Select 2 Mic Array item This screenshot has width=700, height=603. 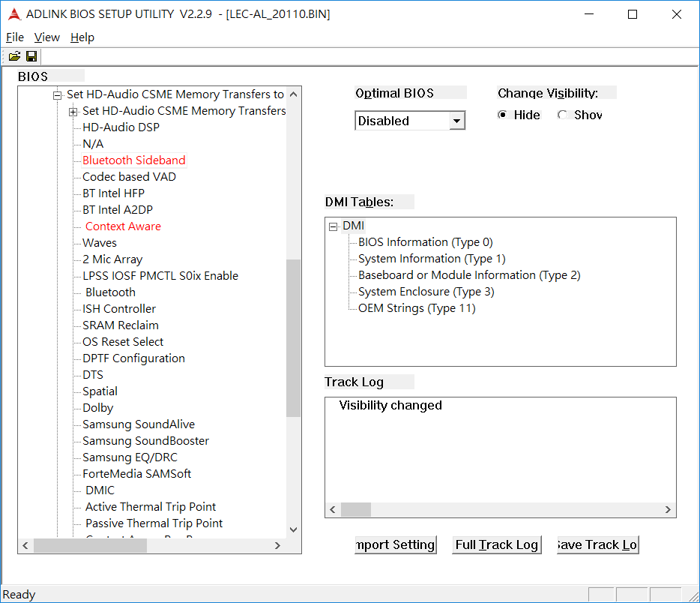(112, 259)
